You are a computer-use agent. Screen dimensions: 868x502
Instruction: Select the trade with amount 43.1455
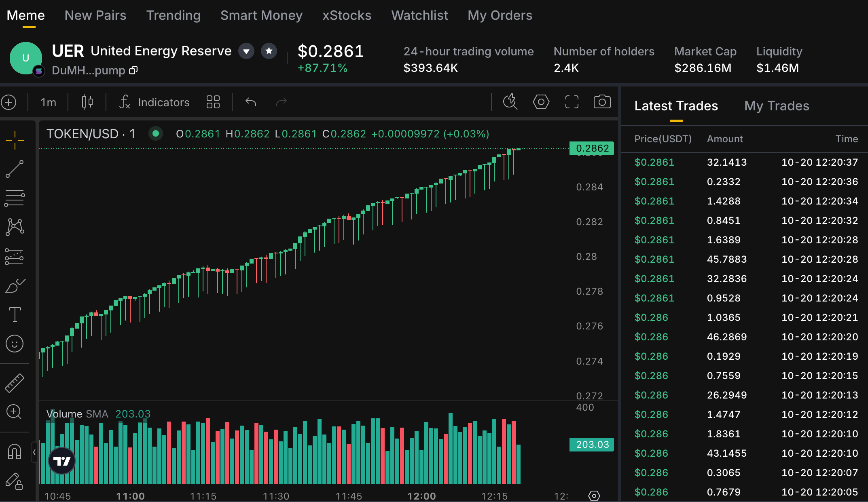(745, 453)
